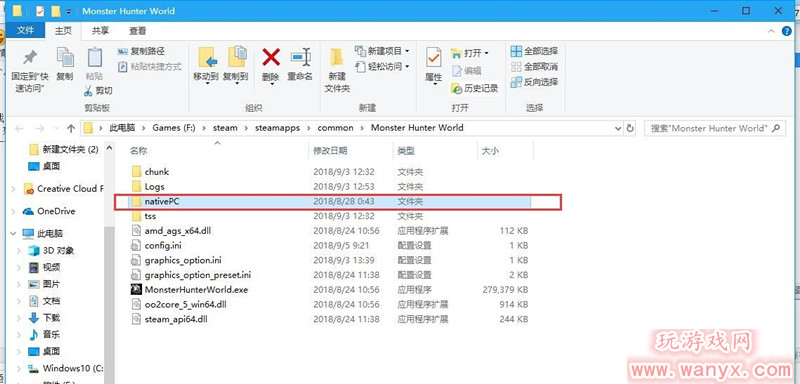The height and width of the screenshot is (384, 800).
Task: Collapse the ribbon with the chevron
Action: [772, 31]
